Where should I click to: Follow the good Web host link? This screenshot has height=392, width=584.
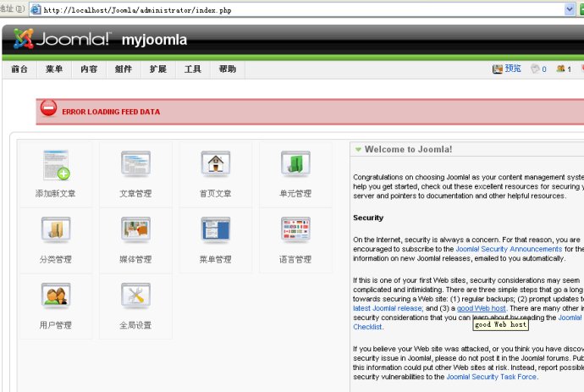(x=482, y=308)
